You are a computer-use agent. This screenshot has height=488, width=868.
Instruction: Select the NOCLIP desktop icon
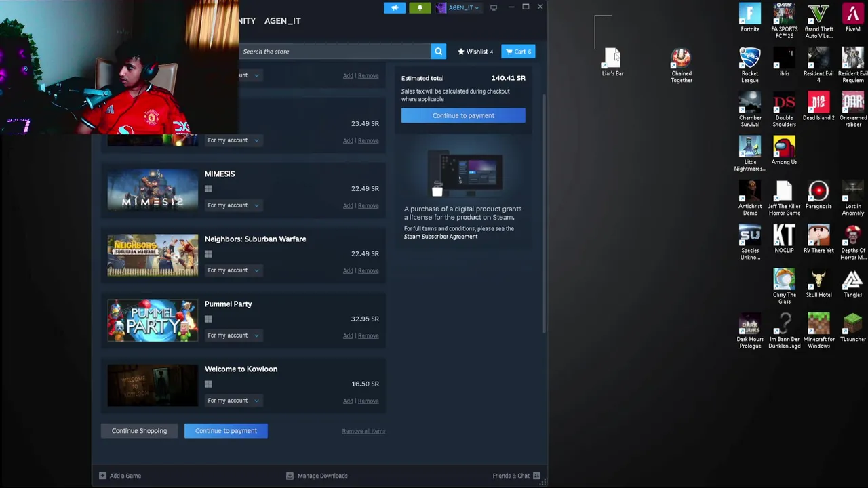[x=784, y=239]
